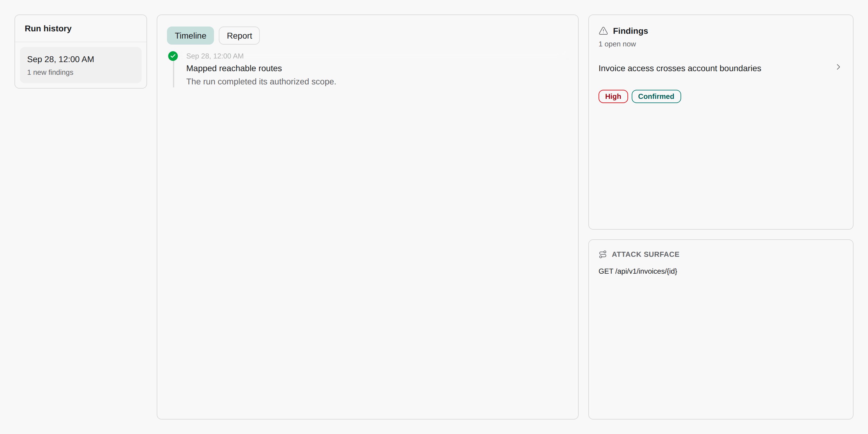Click the 1 new findings label
The image size is (868, 434).
[x=50, y=72]
